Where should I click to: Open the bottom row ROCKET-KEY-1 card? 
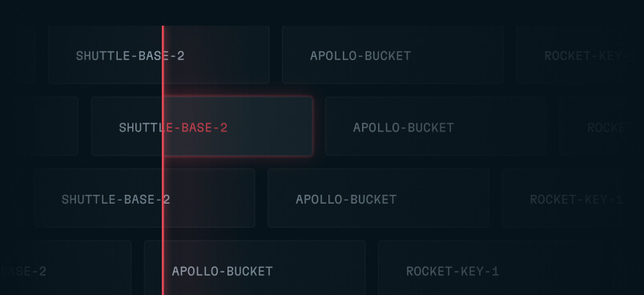tap(489, 268)
